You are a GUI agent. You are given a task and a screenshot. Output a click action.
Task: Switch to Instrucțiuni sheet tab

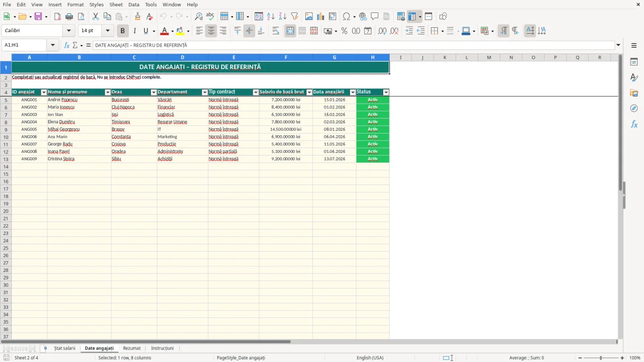[x=163, y=348]
